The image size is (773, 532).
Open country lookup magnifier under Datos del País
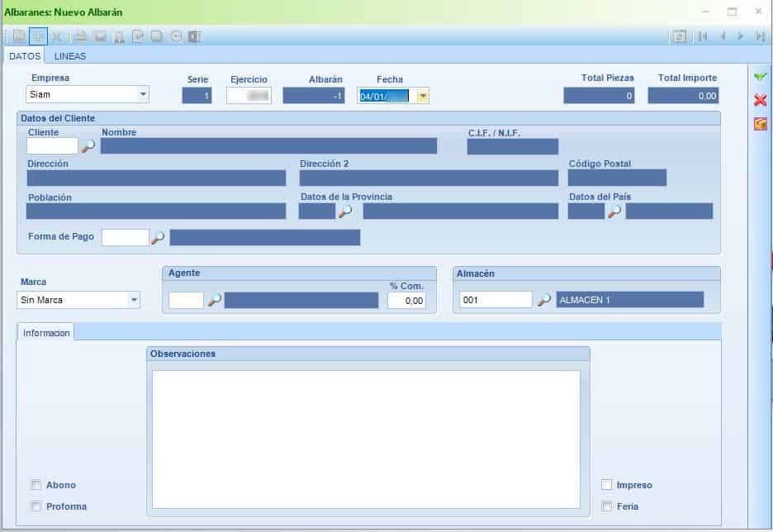point(614,211)
